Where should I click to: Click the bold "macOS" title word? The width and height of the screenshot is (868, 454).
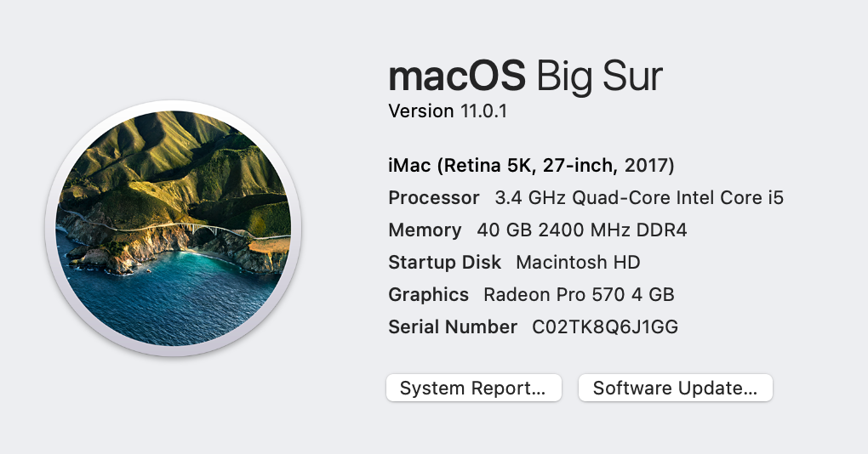(x=456, y=77)
